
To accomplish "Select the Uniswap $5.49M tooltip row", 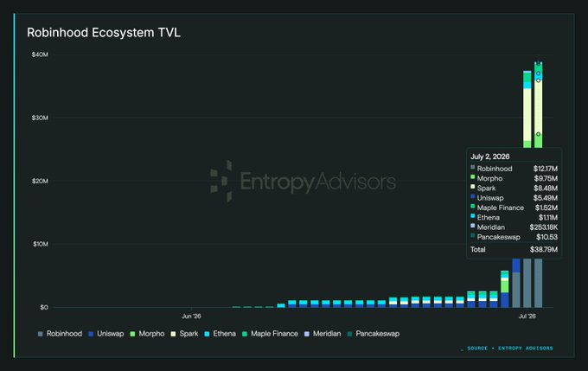I will (514, 198).
